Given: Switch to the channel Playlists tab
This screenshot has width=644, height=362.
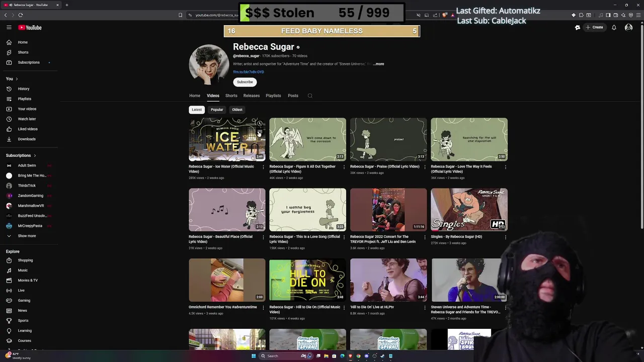Looking at the screenshot, I should 273,96.
